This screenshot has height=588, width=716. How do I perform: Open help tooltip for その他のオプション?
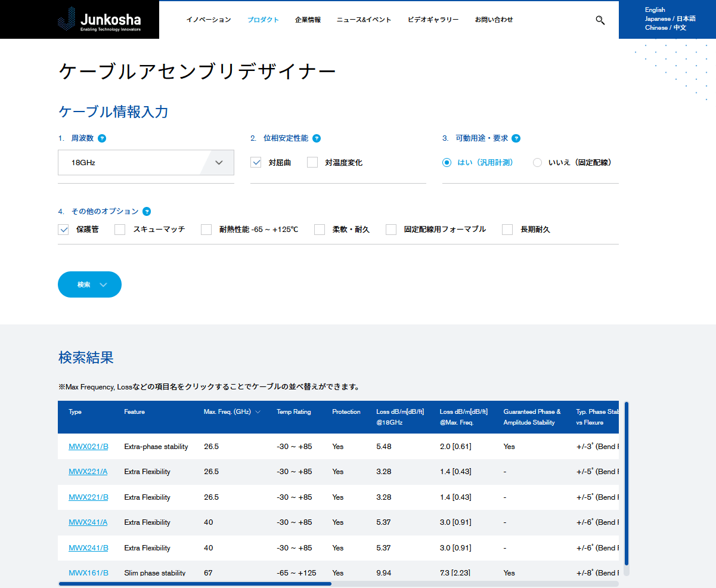click(x=147, y=211)
